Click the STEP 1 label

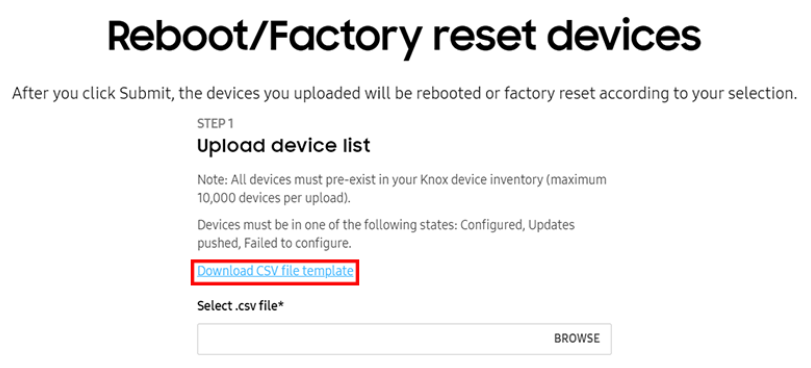(x=215, y=124)
